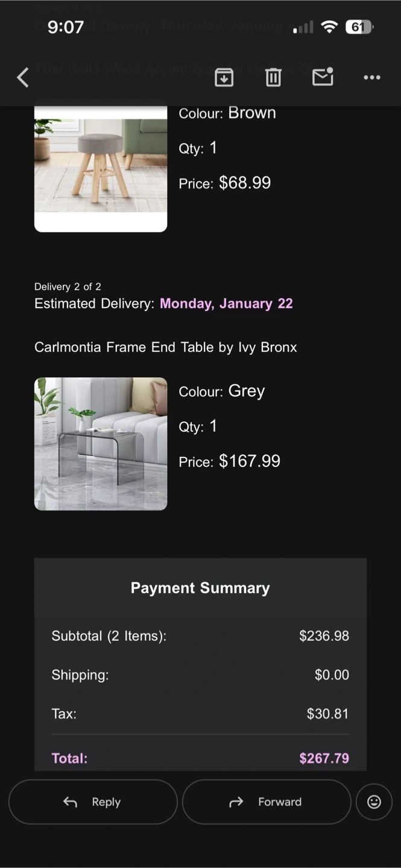Add an emoji reaction

pyautogui.click(x=374, y=802)
